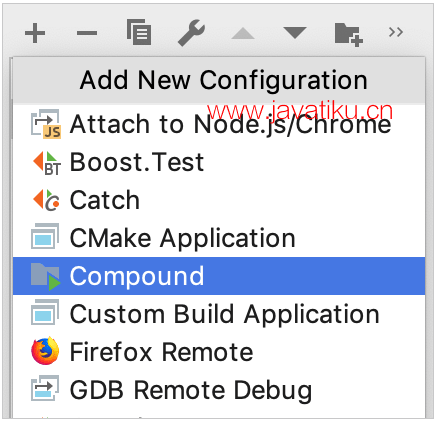Click the Create New Folder icon
The width and height of the screenshot is (436, 421).
click(x=349, y=35)
